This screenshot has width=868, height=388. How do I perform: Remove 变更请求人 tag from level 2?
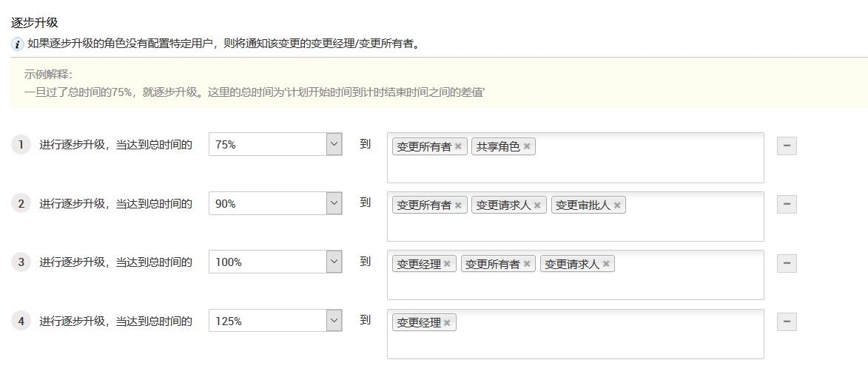(537, 205)
